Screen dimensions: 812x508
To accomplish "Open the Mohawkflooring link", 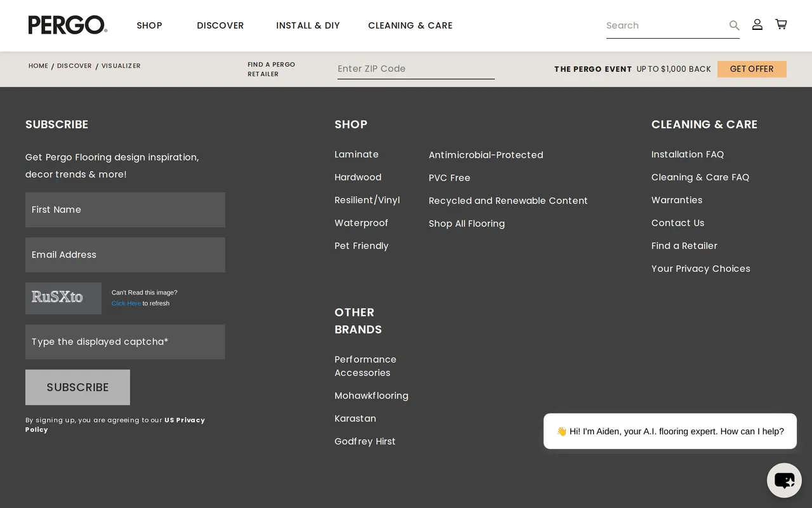I will click(x=372, y=396).
